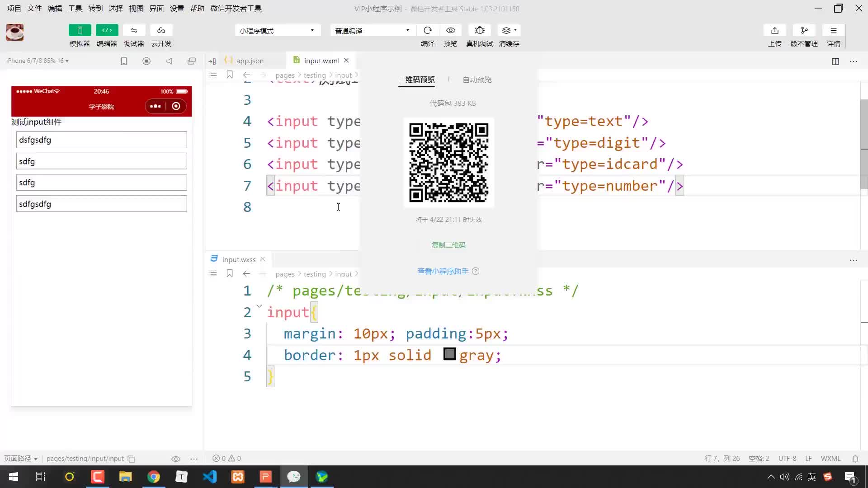Close the input.wxss tab
Image resolution: width=868 pixels, height=488 pixels.
click(x=263, y=259)
